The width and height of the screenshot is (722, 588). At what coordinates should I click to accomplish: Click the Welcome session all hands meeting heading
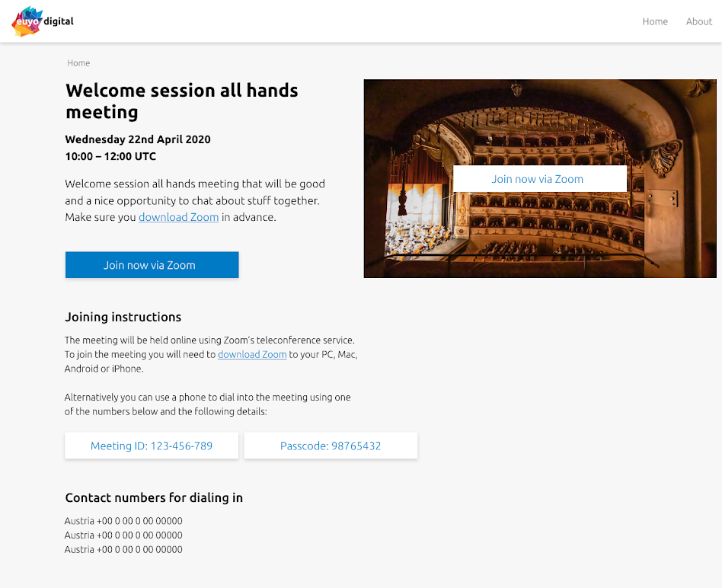pyautogui.click(x=182, y=101)
